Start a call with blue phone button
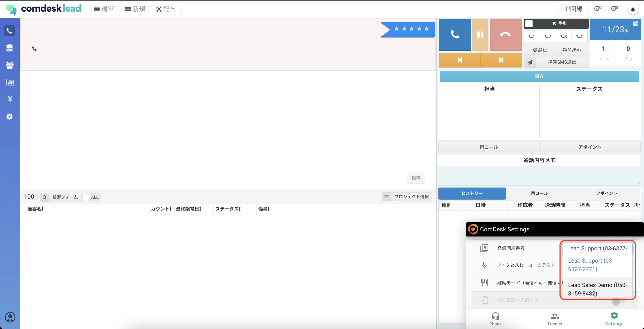Image resolution: width=644 pixels, height=329 pixels. point(455,35)
